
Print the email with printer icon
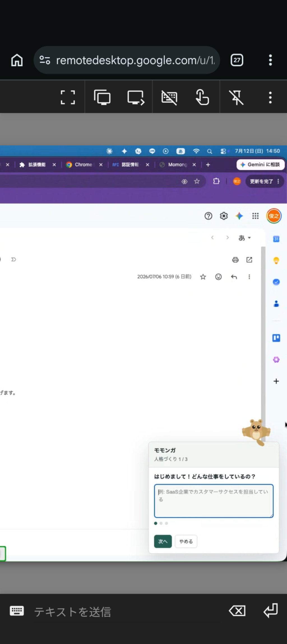pos(235,260)
